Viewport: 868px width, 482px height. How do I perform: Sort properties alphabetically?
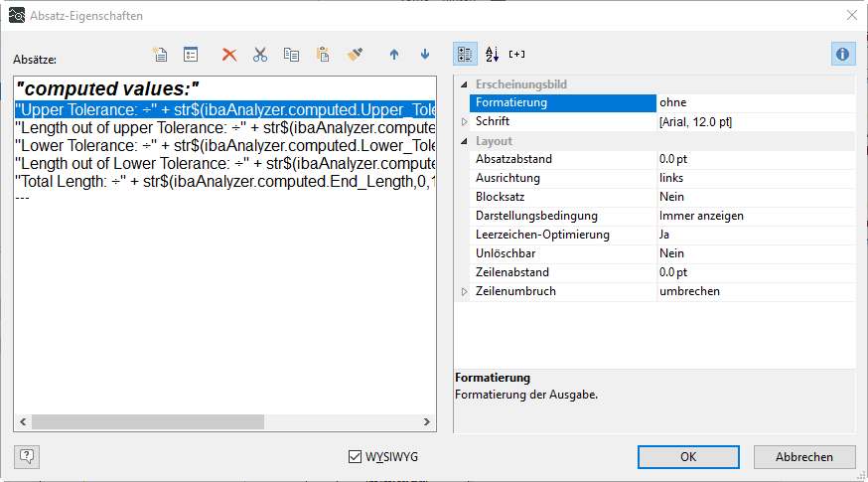493,55
